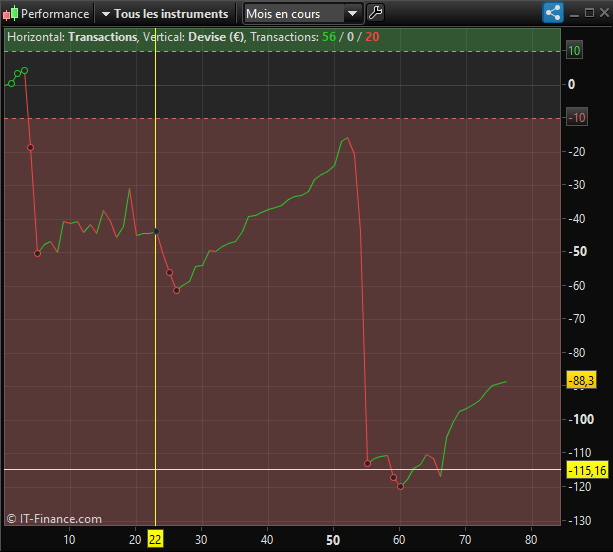Click the -100 label on vertical axis

(x=581, y=419)
